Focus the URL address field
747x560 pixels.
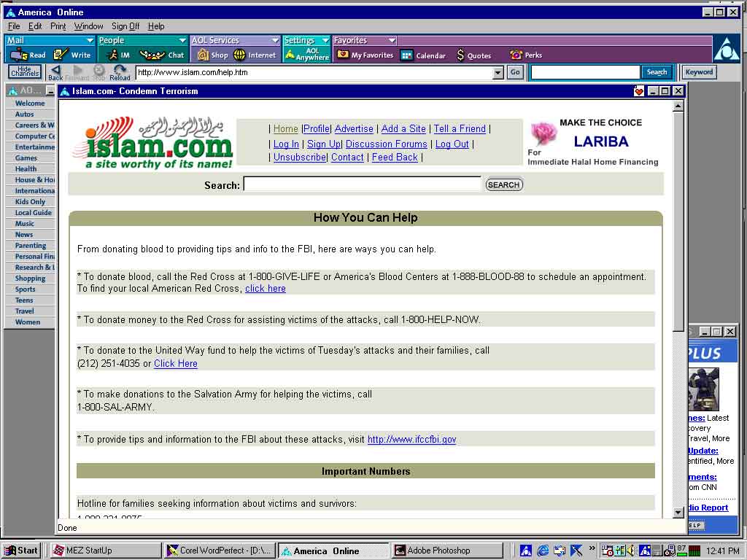(x=314, y=72)
